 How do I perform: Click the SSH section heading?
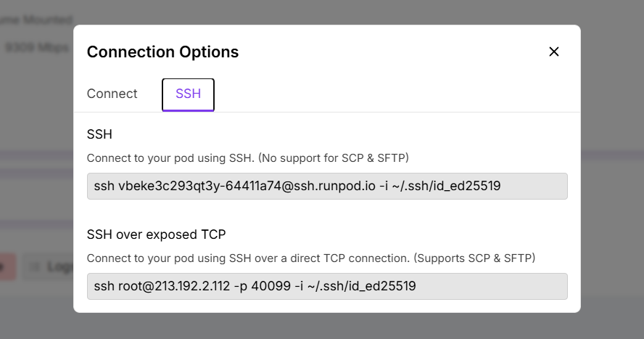[99, 134]
